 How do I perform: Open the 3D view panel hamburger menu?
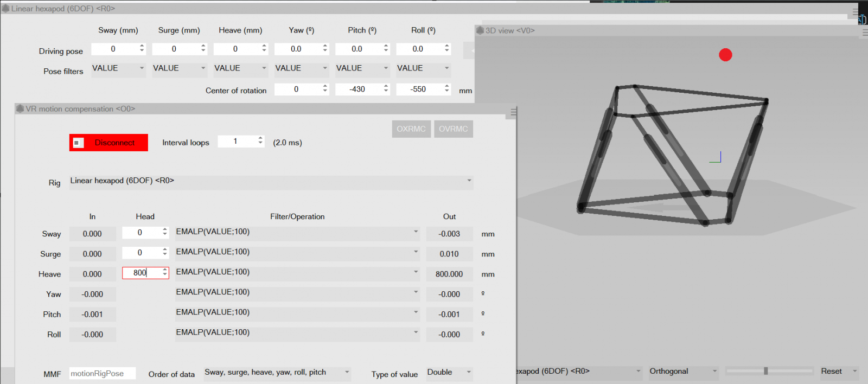click(x=865, y=33)
